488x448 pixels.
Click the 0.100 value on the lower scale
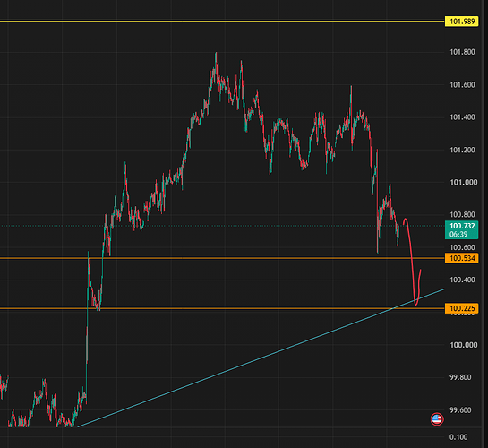point(458,437)
